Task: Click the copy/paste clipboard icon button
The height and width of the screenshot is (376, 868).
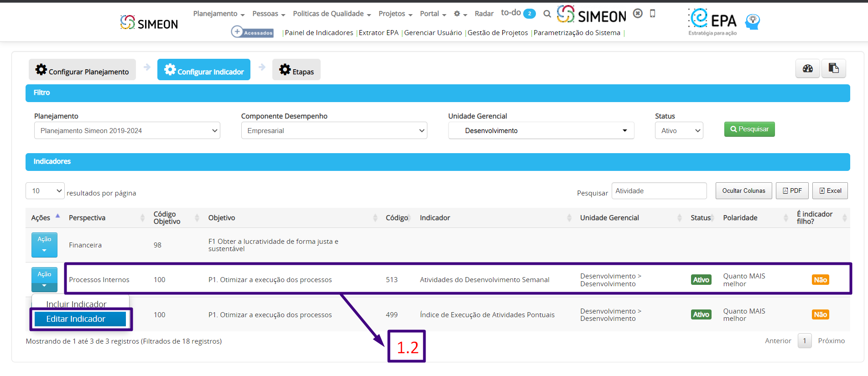Action: [x=834, y=68]
